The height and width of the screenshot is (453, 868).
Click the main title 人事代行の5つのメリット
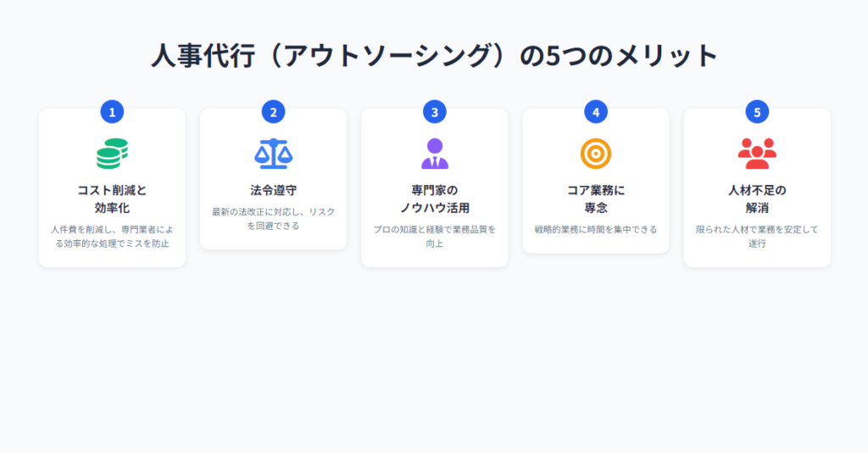click(434, 56)
